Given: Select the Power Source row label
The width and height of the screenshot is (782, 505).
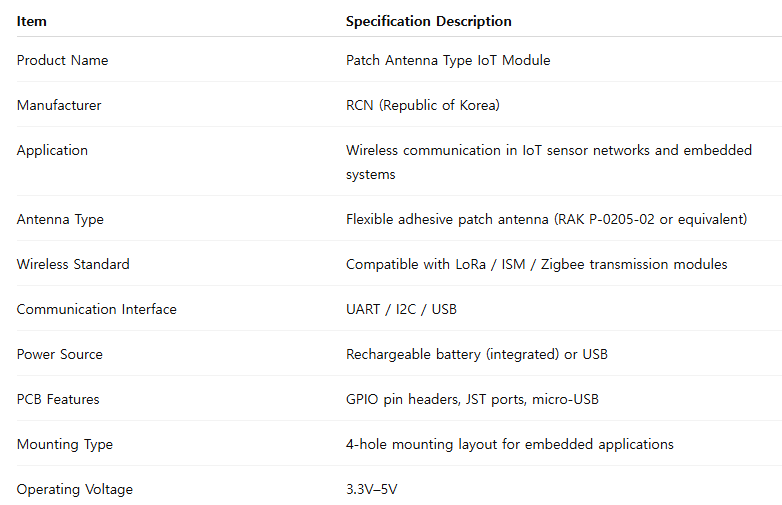Looking at the screenshot, I should point(59,354).
